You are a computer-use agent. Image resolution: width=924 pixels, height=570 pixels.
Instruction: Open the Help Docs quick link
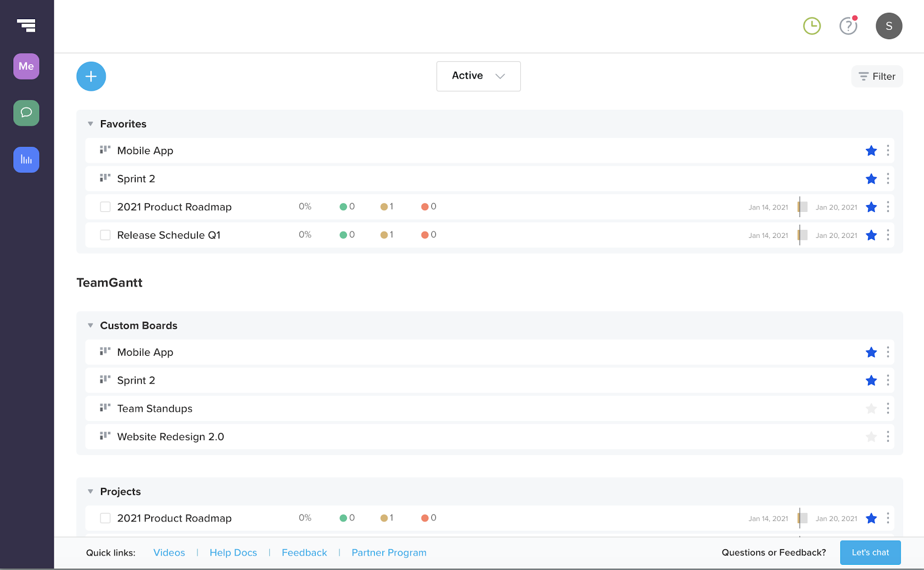click(233, 553)
